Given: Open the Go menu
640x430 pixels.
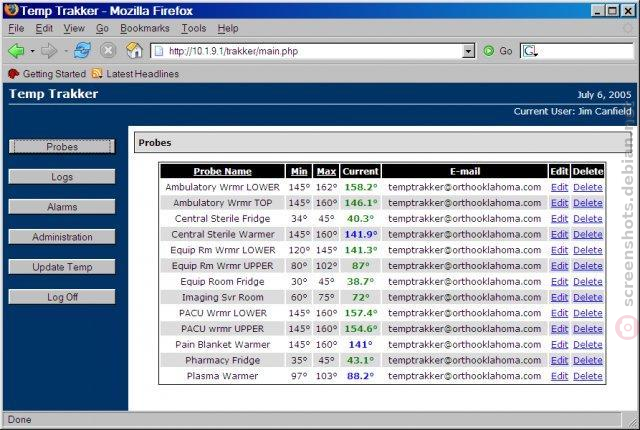Looking at the screenshot, I should (102, 28).
